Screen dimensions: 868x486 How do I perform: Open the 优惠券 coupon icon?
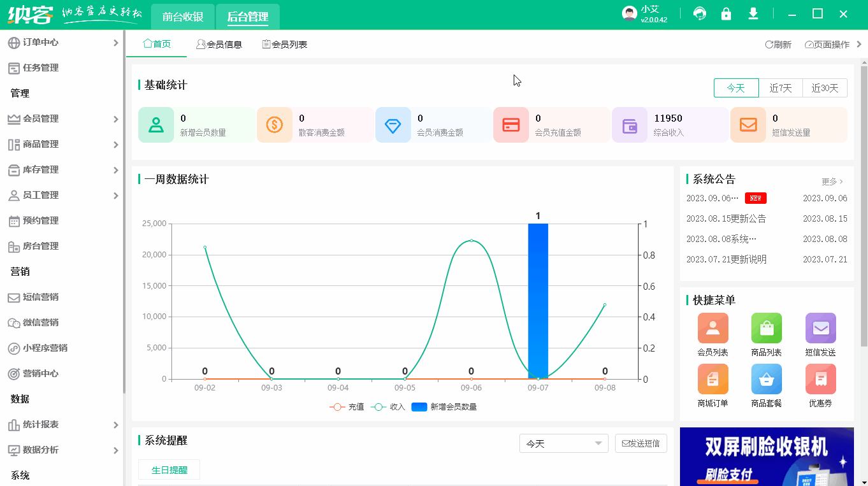tap(820, 380)
